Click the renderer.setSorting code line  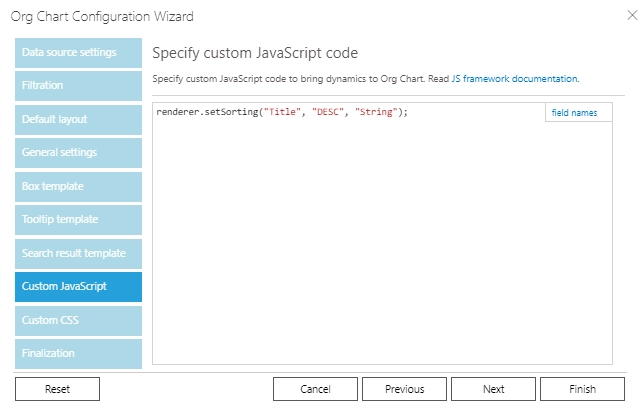282,112
